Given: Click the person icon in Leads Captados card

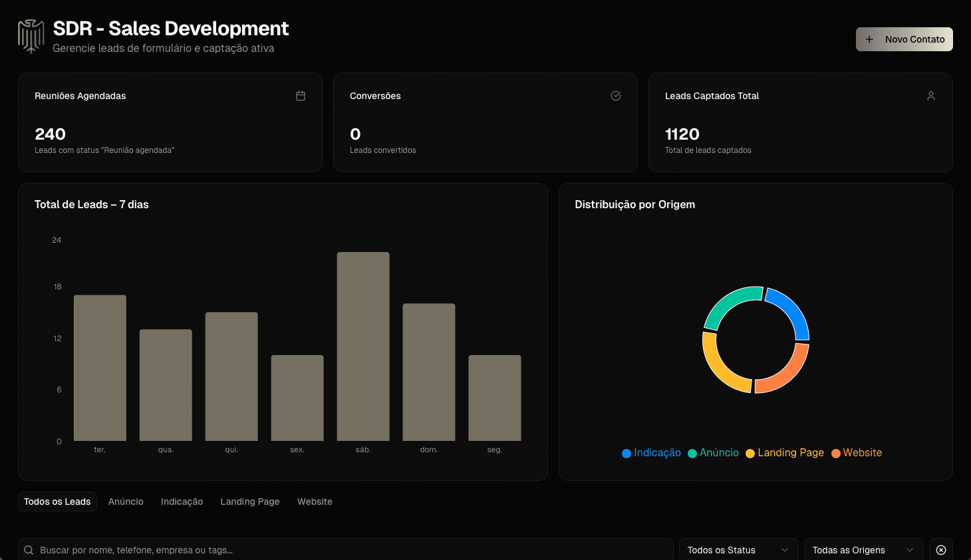Looking at the screenshot, I should pyautogui.click(x=931, y=96).
